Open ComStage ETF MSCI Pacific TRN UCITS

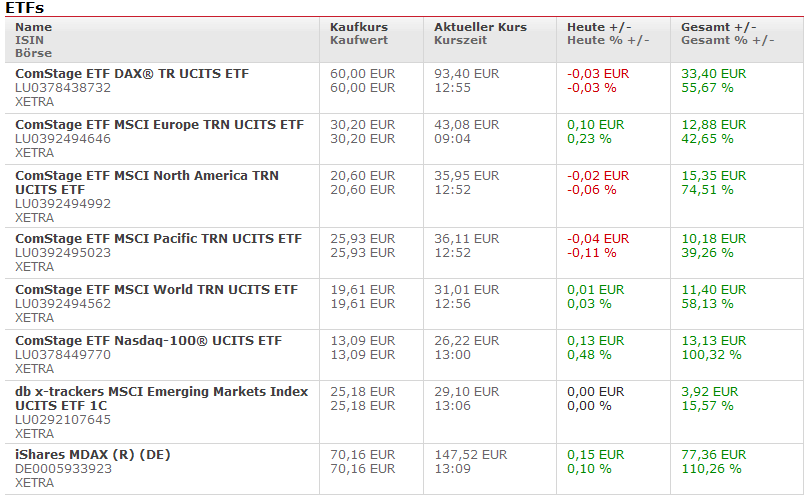(158, 239)
